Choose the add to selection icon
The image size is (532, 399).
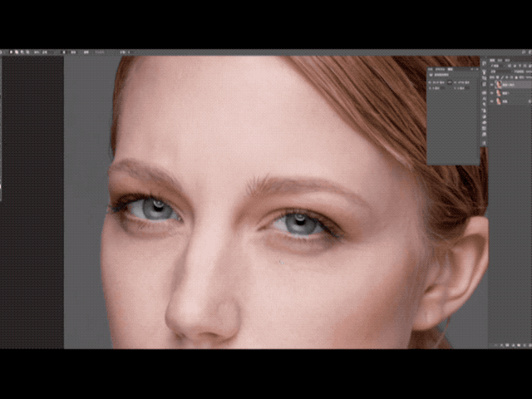coord(17,52)
